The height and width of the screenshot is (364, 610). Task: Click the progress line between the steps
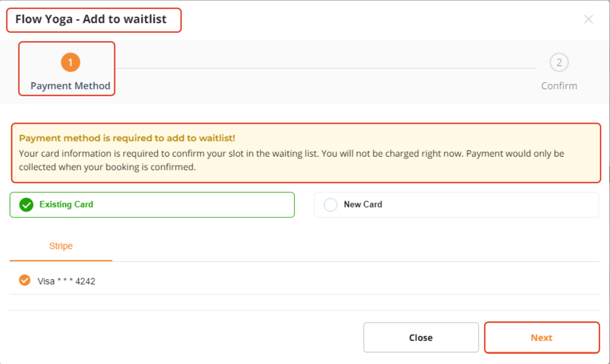pyautogui.click(x=326, y=68)
